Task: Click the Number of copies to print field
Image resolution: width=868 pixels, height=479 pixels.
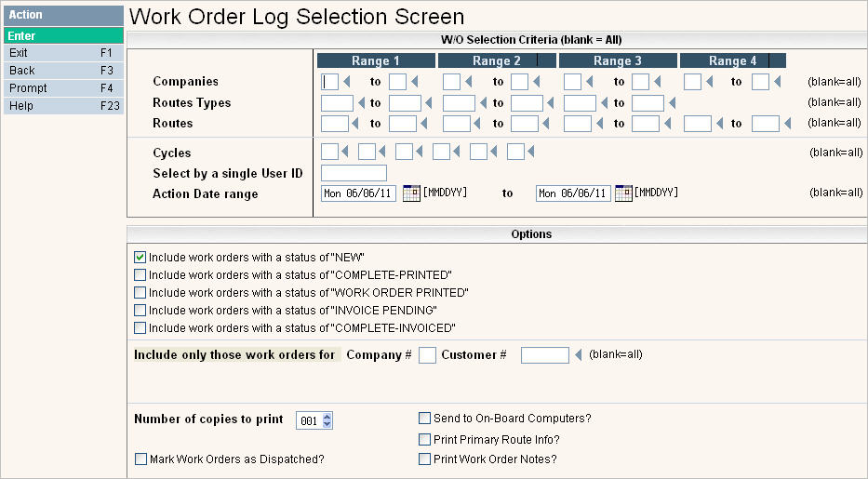Action: click(x=310, y=421)
